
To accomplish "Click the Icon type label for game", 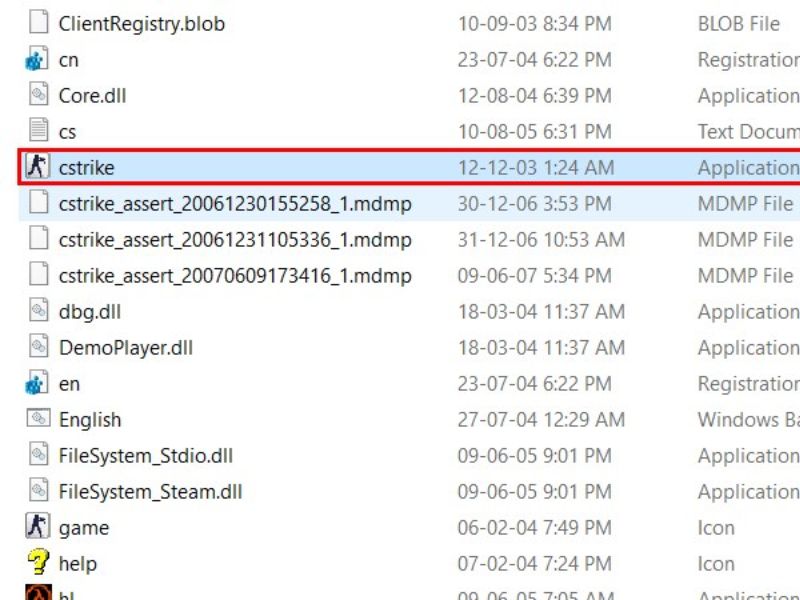I will (716, 528).
